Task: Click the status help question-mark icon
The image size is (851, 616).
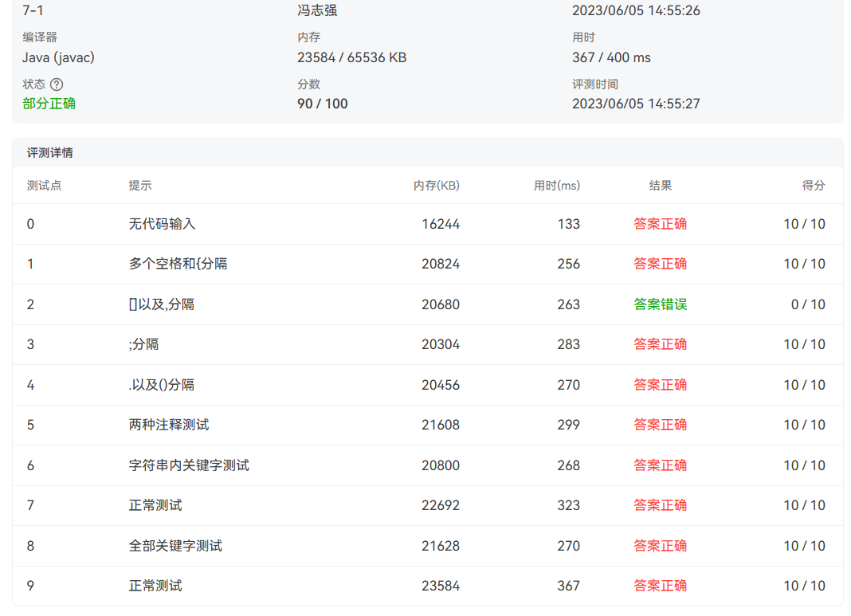Action: [57, 84]
